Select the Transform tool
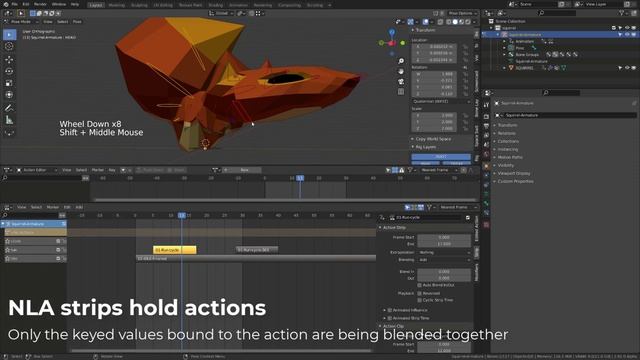The width and height of the screenshot is (640, 360). [x=9, y=95]
